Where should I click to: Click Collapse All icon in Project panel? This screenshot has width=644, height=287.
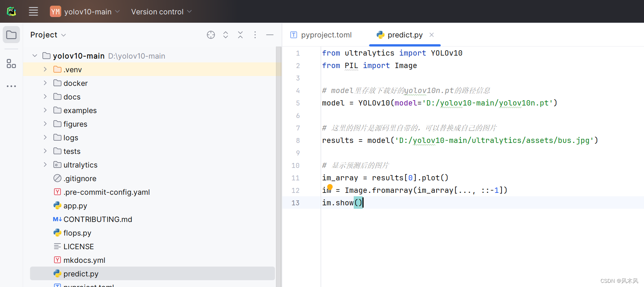pos(240,35)
